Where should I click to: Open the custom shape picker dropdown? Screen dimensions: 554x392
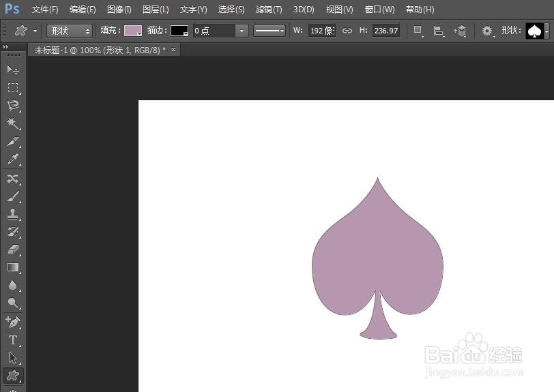click(x=546, y=31)
